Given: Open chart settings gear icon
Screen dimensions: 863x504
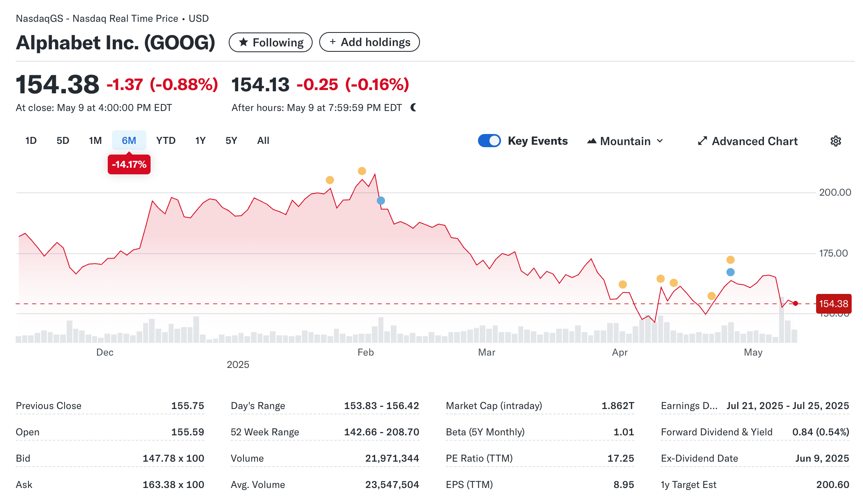Looking at the screenshot, I should click(x=835, y=141).
